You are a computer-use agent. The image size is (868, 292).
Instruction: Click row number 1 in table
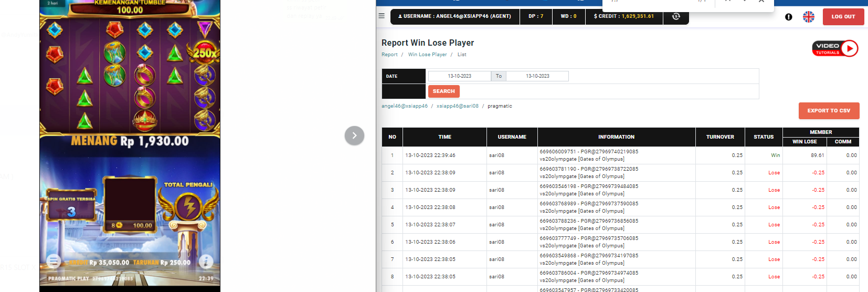[392, 155]
